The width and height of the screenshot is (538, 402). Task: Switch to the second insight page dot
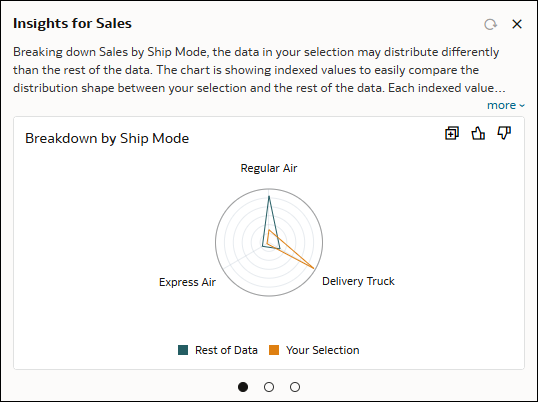pyautogui.click(x=269, y=387)
